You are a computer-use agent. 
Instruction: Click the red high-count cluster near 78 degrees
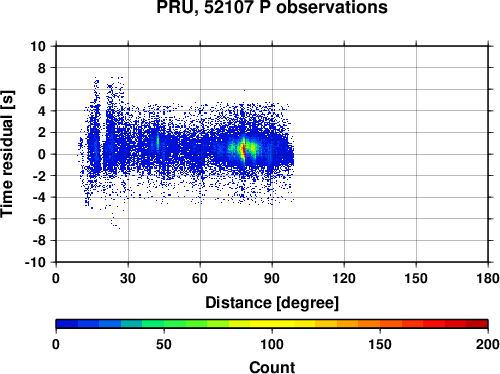(244, 150)
